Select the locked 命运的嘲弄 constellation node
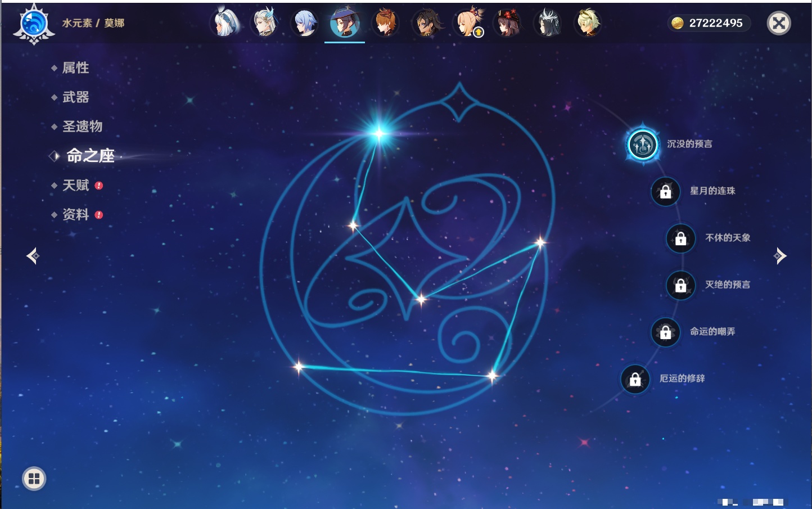This screenshot has width=812, height=509. click(666, 332)
